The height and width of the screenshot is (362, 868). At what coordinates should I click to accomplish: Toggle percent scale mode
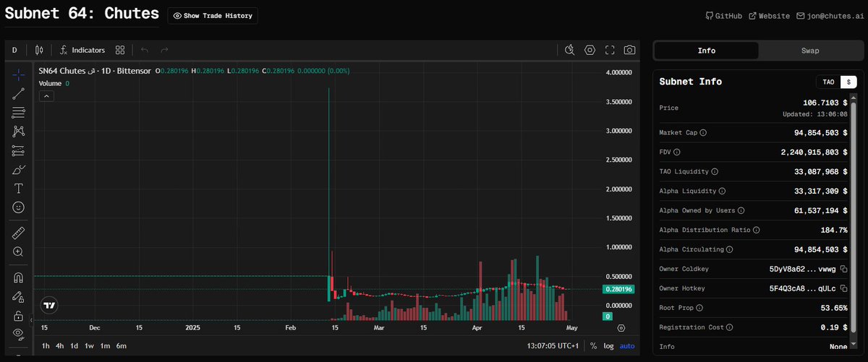[594, 346]
